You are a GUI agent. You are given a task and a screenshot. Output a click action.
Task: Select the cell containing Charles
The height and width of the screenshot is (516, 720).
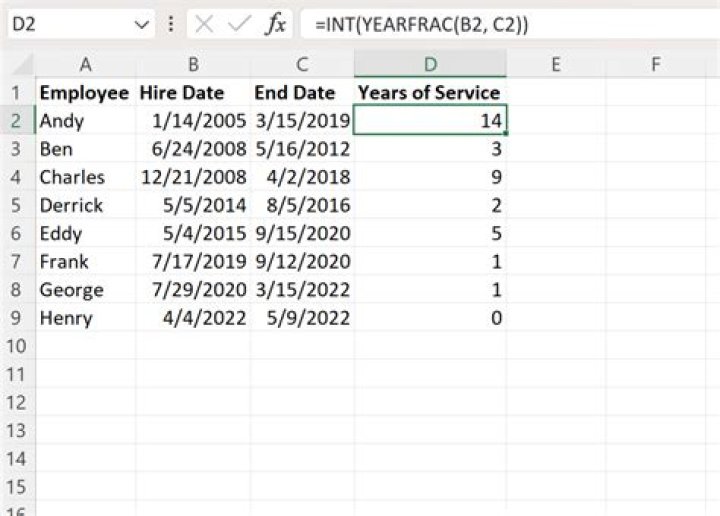pos(85,177)
